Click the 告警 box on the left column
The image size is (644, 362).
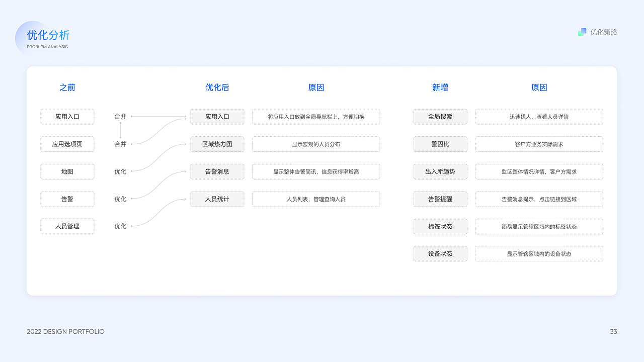pos(67,199)
